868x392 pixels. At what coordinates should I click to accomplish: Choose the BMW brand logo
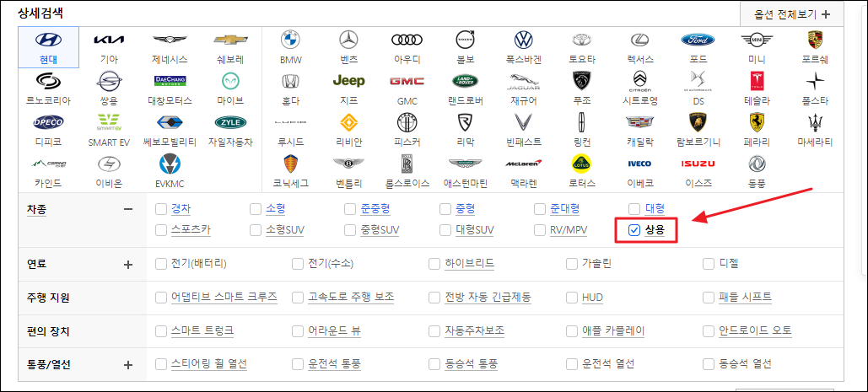(x=291, y=40)
